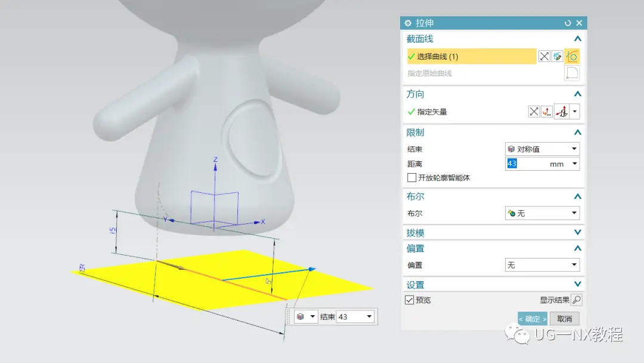This screenshot has width=644, height=363.
Task: Open the gear settings icon in 拉伸 title bar
Action: (x=408, y=23)
